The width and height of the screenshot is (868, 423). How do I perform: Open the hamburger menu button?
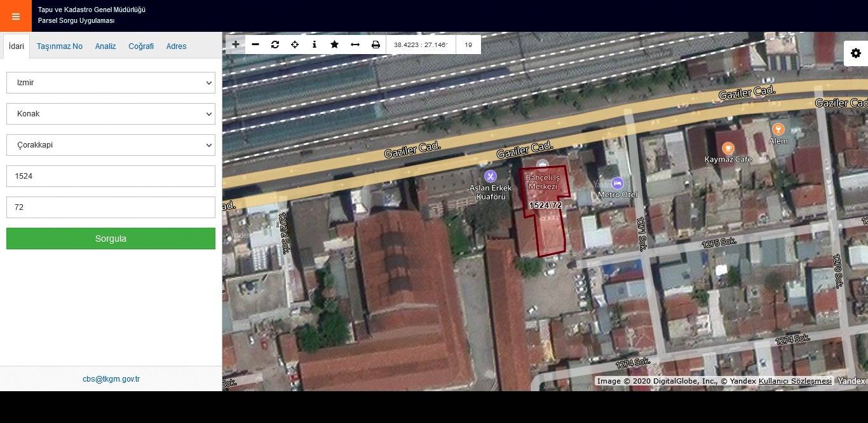(16, 17)
